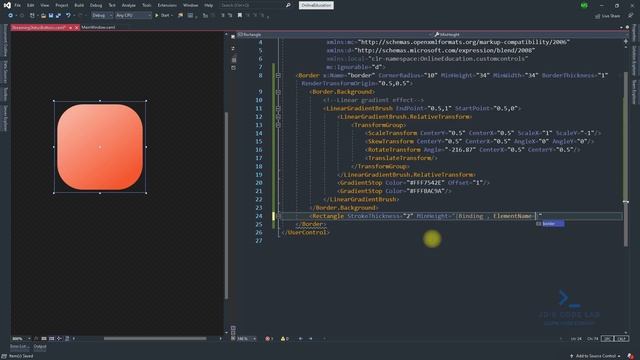Toggle snap to gridlines icon in designer
Screen dimensions: 640x360
(x=51, y=339)
